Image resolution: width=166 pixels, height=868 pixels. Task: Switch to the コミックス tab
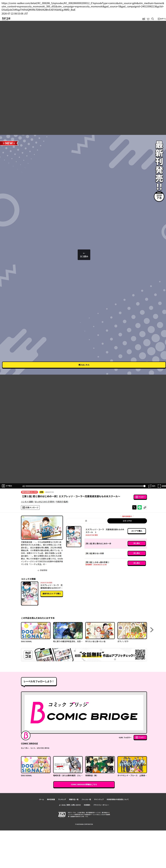[127, 521]
